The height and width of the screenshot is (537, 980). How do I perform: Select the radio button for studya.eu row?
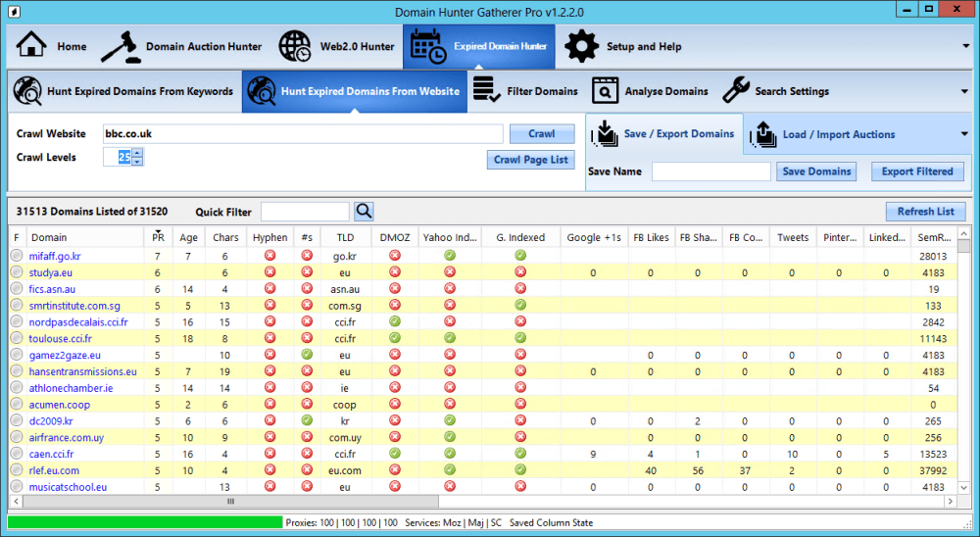pos(17,272)
